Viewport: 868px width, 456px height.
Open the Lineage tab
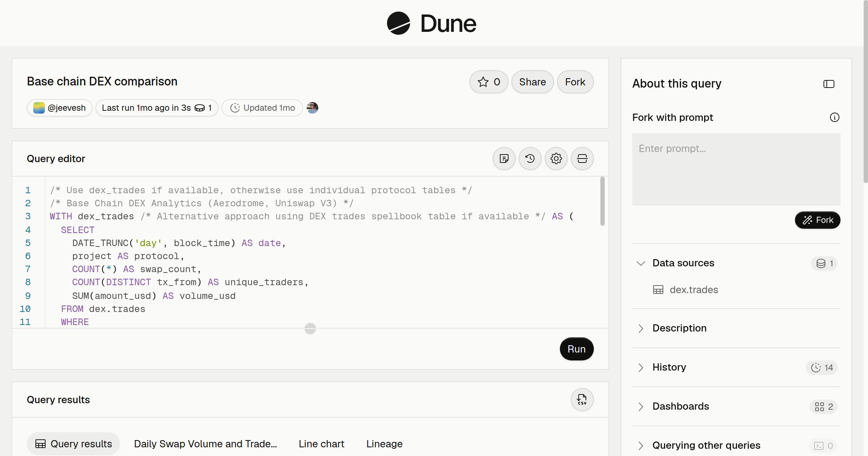[x=384, y=444]
